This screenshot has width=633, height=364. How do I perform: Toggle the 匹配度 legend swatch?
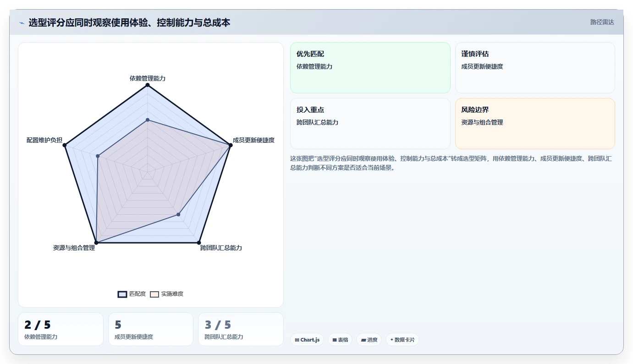click(122, 294)
